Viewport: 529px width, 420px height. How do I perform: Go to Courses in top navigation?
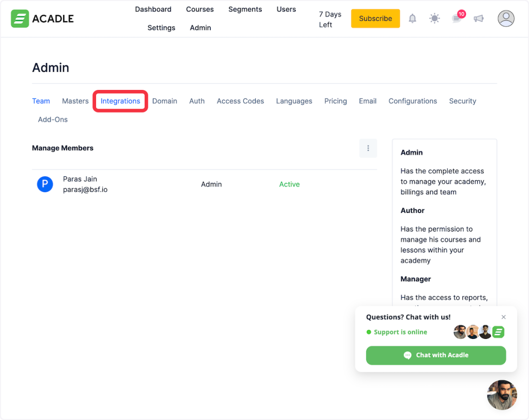(200, 9)
